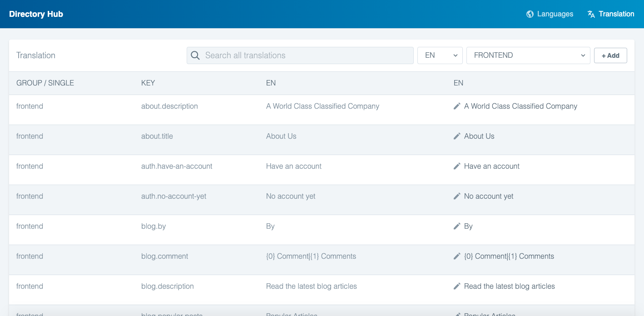Click pencil icon for 'No account yet'
Screen dimensions: 644x316
(x=457, y=196)
